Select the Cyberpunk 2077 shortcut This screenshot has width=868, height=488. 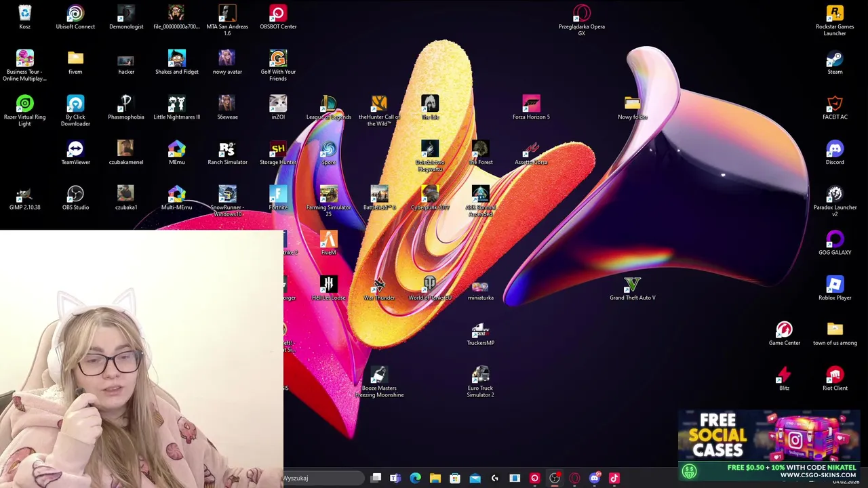[430, 199]
